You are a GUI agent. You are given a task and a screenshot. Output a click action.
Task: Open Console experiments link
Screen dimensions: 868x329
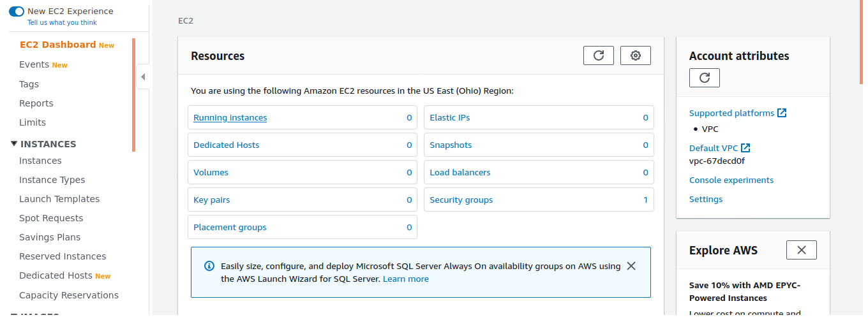tap(731, 180)
